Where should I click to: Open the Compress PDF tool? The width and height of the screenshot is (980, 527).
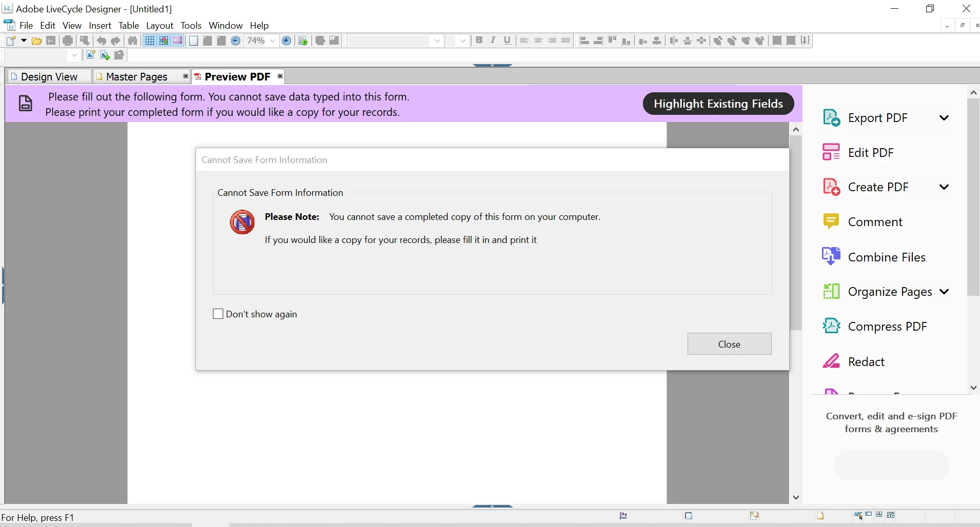887,327
